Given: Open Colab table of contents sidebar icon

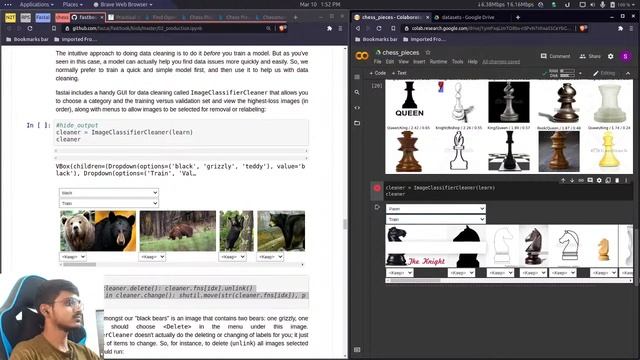Looking at the screenshot, I should click(357, 77).
